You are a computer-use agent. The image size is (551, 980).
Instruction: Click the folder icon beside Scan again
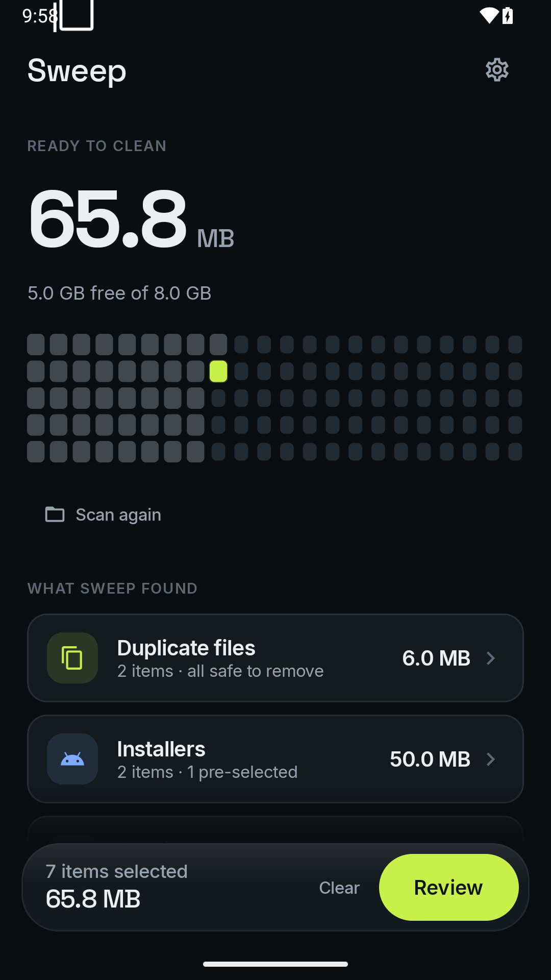(55, 514)
